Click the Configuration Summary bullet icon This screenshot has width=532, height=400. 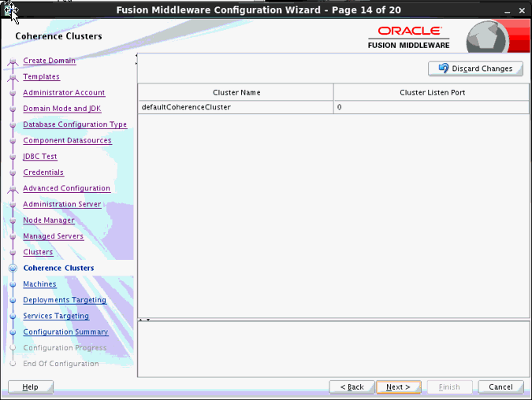tap(13, 331)
